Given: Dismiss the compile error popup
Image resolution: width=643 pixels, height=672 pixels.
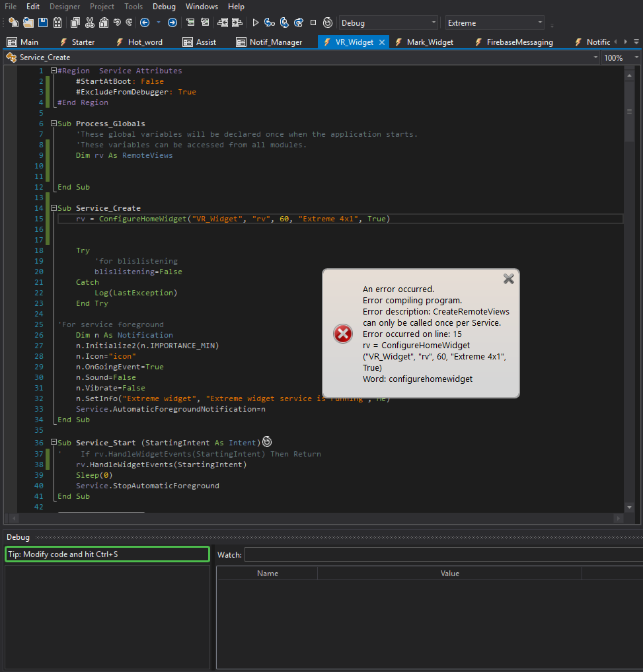Looking at the screenshot, I should pos(508,279).
